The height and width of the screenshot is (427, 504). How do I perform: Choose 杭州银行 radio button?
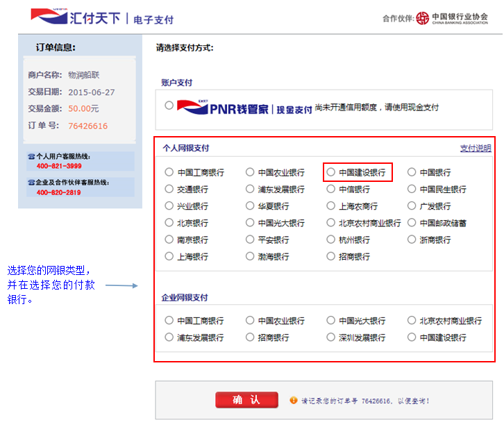tap(330, 240)
